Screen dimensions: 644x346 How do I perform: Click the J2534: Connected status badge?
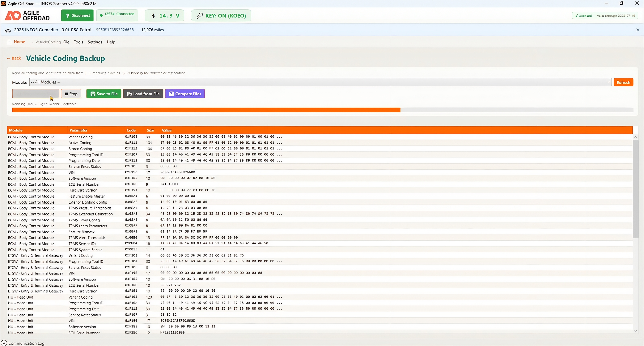click(117, 15)
